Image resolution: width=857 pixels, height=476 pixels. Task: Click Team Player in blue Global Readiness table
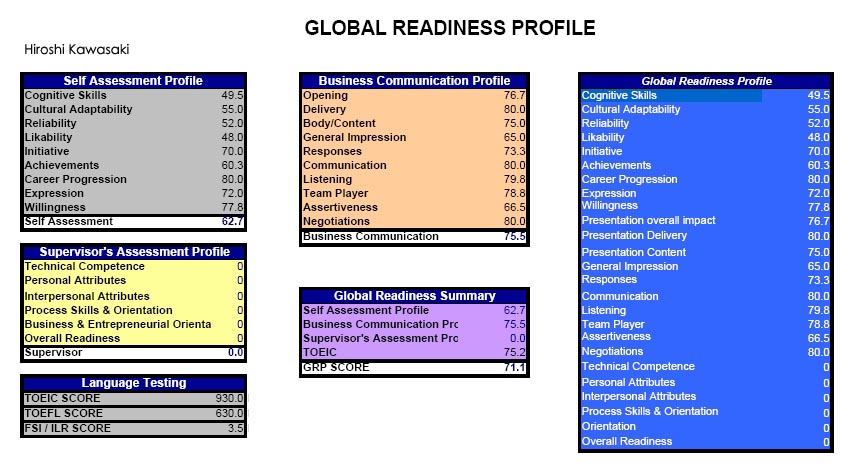(613, 324)
